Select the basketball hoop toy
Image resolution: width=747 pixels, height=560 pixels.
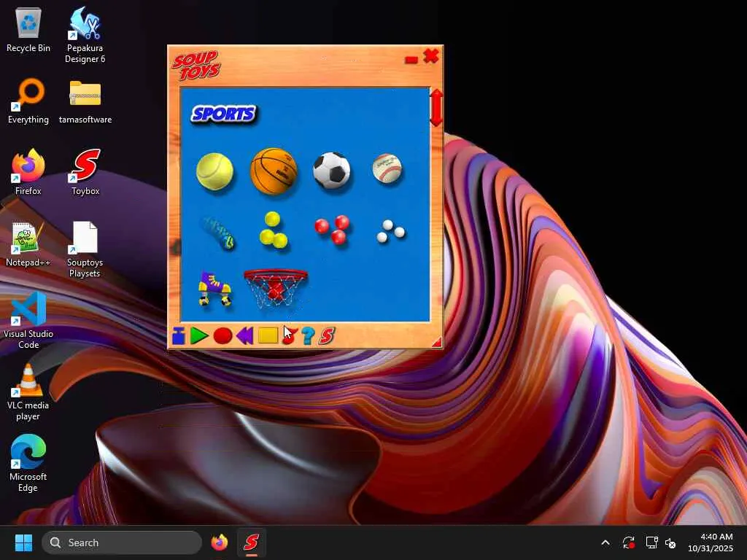(x=276, y=289)
